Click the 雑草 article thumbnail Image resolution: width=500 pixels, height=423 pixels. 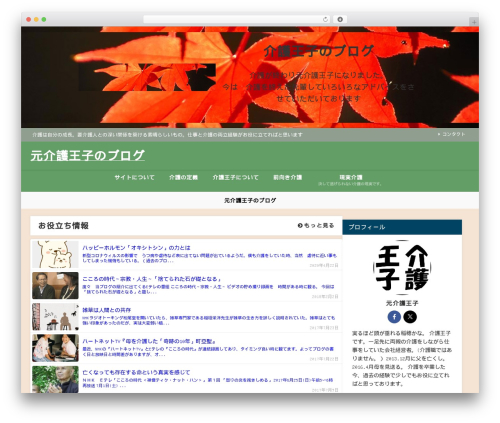[55, 317]
